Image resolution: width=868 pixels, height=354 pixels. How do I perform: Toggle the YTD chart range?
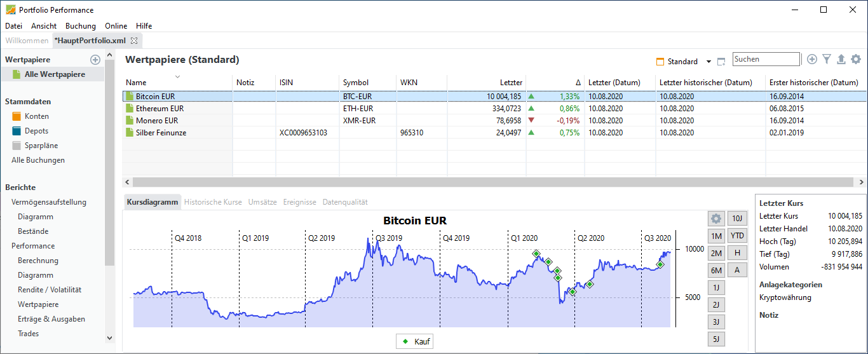(737, 236)
